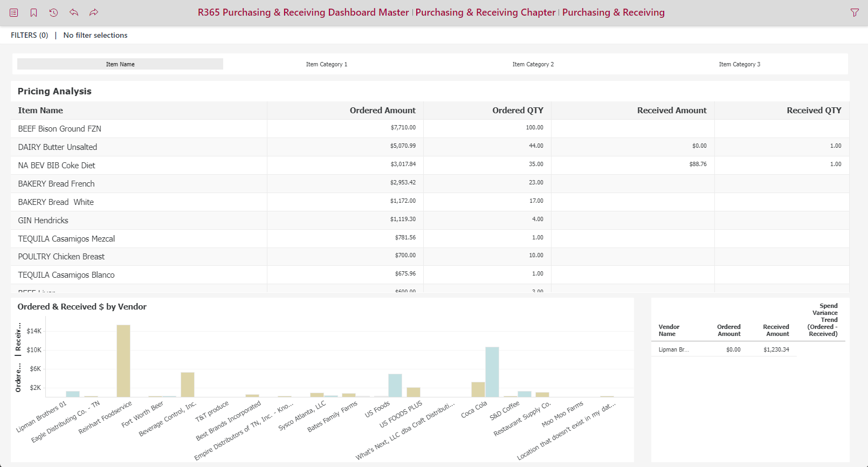Click the Lipman Brothers 01 received bar
Screen dimensions: 868x467
click(x=73, y=394)
